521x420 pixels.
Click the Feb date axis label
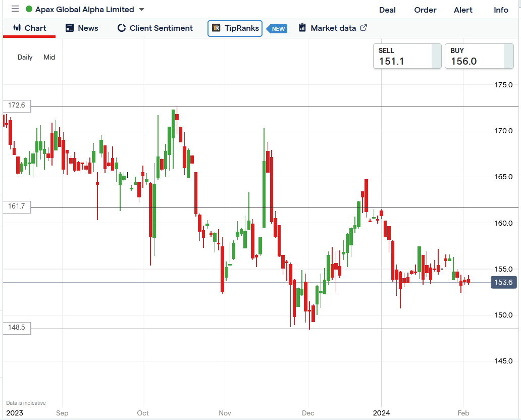[463, 413]
